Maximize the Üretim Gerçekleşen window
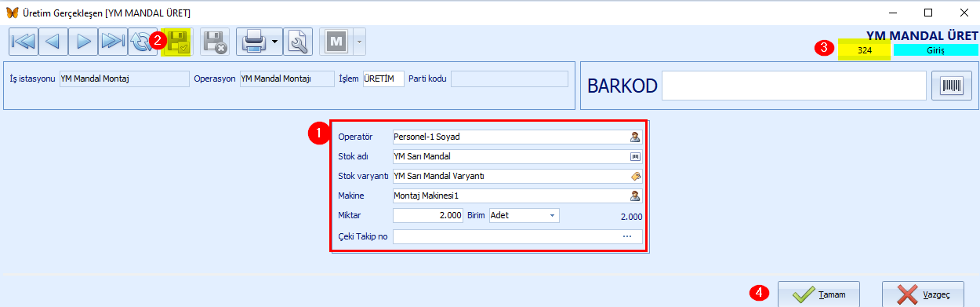Screen dimensions: 980x307 pos(928,13)
